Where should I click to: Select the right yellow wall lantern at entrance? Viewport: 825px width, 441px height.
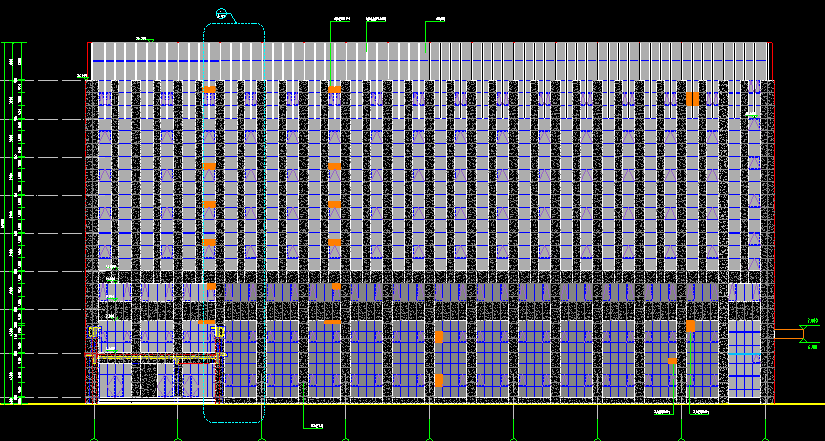click(x=218, y=332)
